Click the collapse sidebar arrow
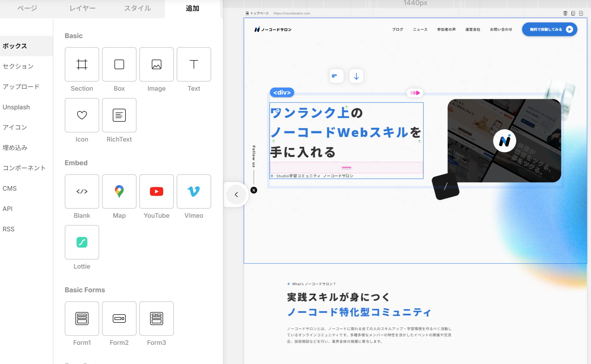This screenshot has width=591, height=364. [x=235, y=194]
